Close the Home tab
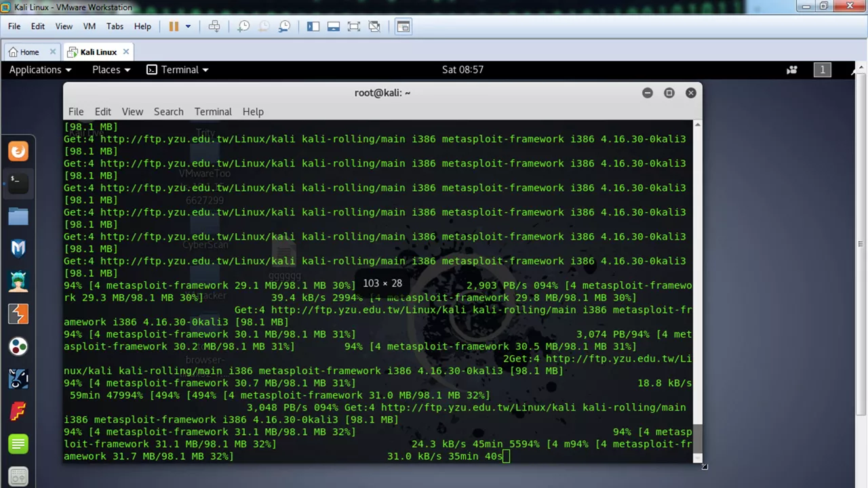The width and height of the screenshot is (868, 488). [52, 52]
